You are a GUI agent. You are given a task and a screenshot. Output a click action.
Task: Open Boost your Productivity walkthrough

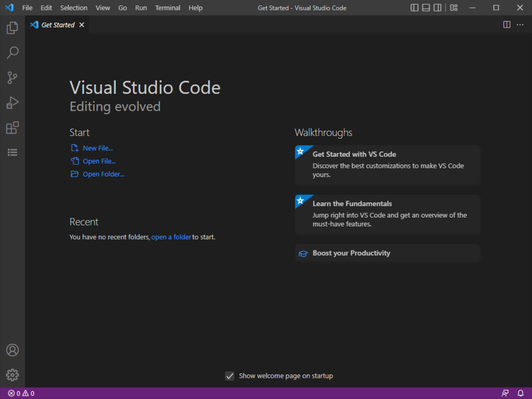[x=387, y=253]
